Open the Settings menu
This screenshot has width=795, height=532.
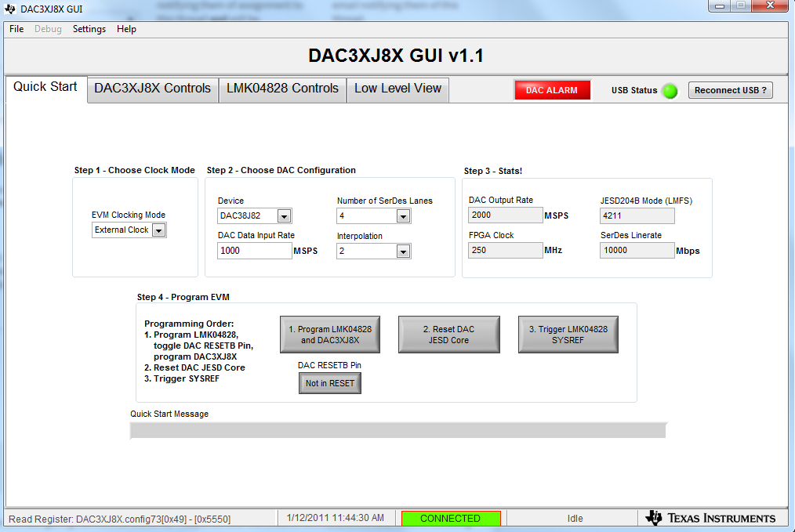tap(89, 29)
